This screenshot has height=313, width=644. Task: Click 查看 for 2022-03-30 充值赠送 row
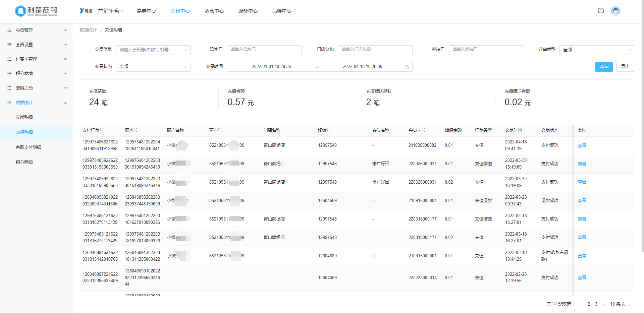click(x=582, y=164)
